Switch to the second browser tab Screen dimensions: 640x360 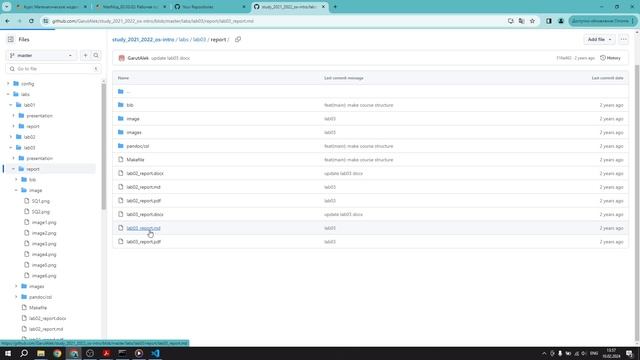click(x=131, y=7)
